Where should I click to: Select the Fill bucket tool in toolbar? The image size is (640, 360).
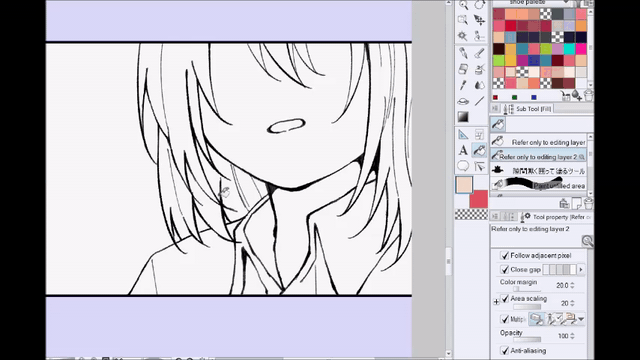(480, 150)
